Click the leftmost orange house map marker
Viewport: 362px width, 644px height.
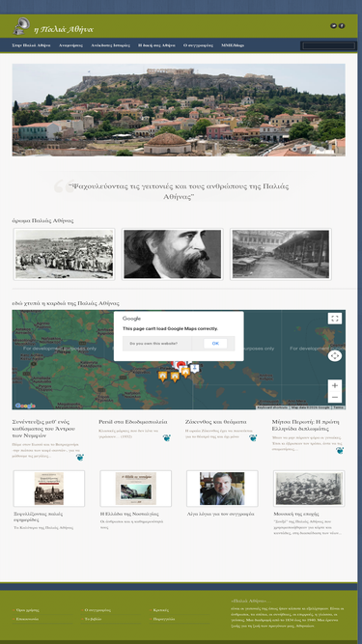click(x=163, y=376)
